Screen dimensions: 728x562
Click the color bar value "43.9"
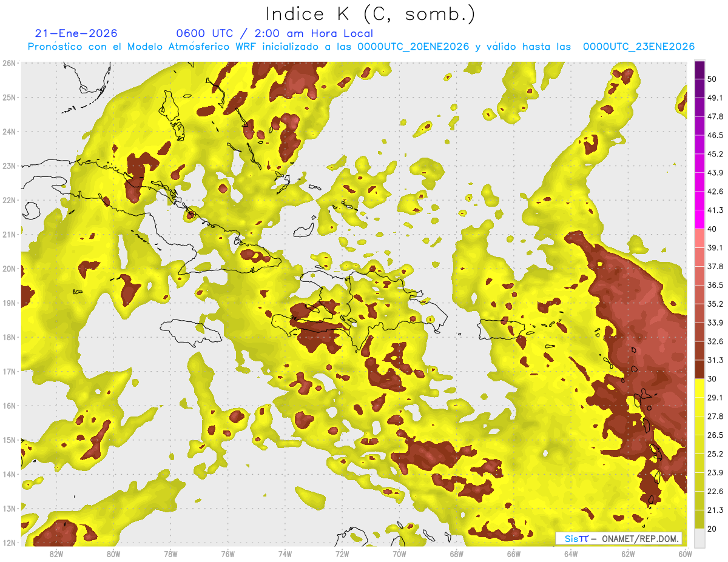coord(715,173)
